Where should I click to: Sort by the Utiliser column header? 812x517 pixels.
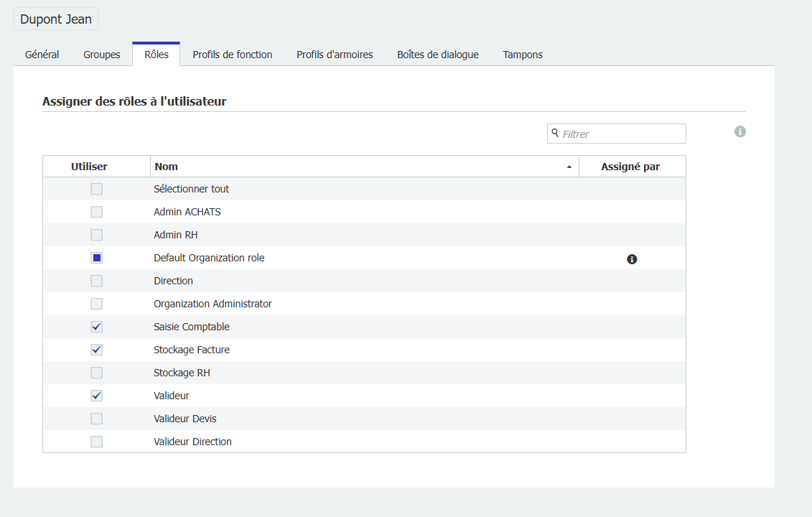coord(89,167)
